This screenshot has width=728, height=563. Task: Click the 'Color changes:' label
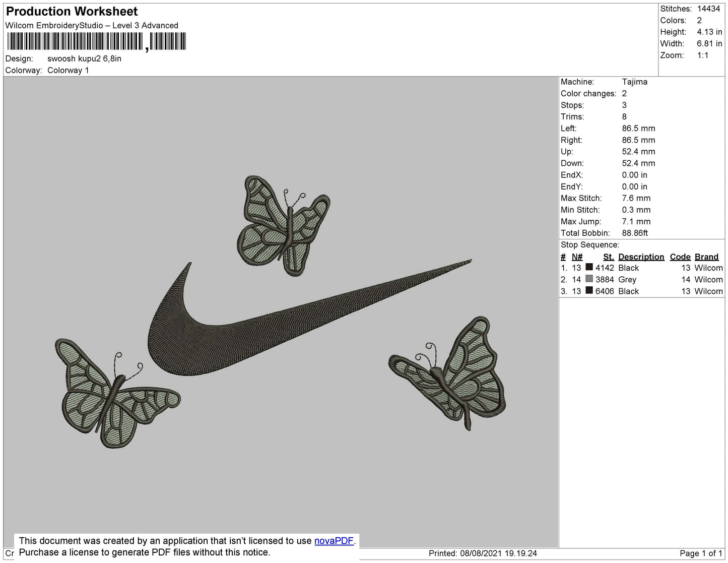coord(588,93)
